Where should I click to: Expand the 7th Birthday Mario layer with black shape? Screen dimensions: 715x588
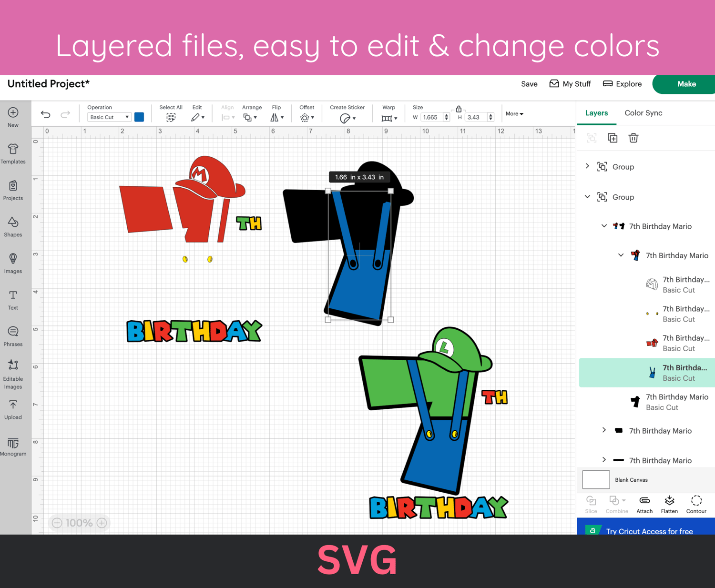coord(604,430)
